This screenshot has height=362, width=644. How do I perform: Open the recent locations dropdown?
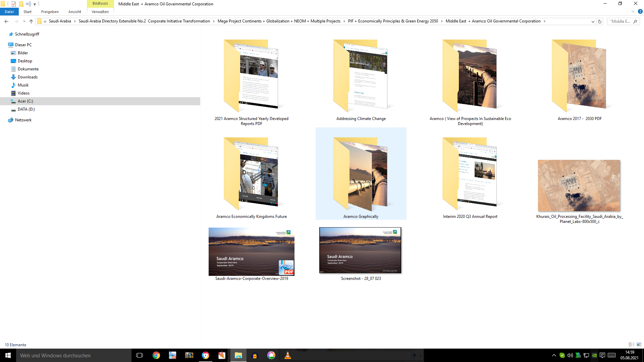(x=24, y=21)
